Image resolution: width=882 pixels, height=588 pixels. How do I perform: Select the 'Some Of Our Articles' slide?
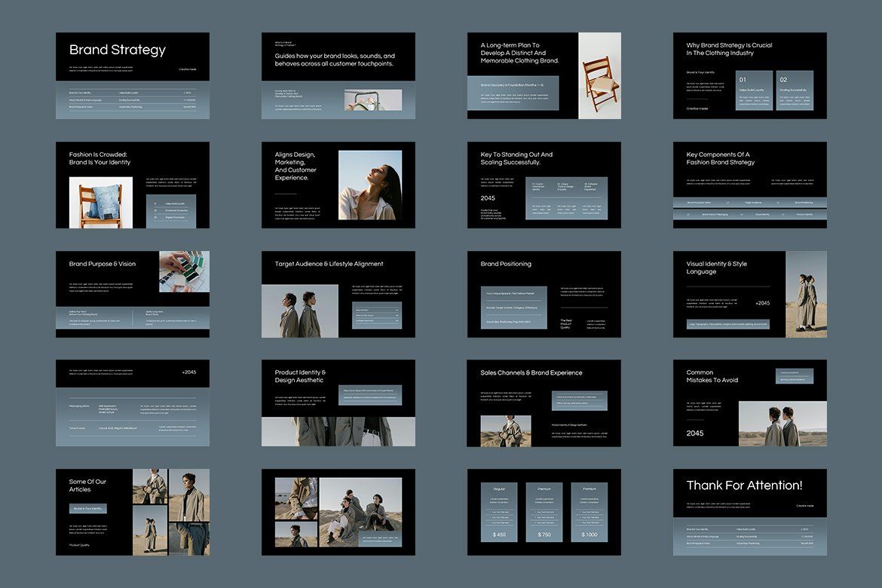(x=132, y=512)
